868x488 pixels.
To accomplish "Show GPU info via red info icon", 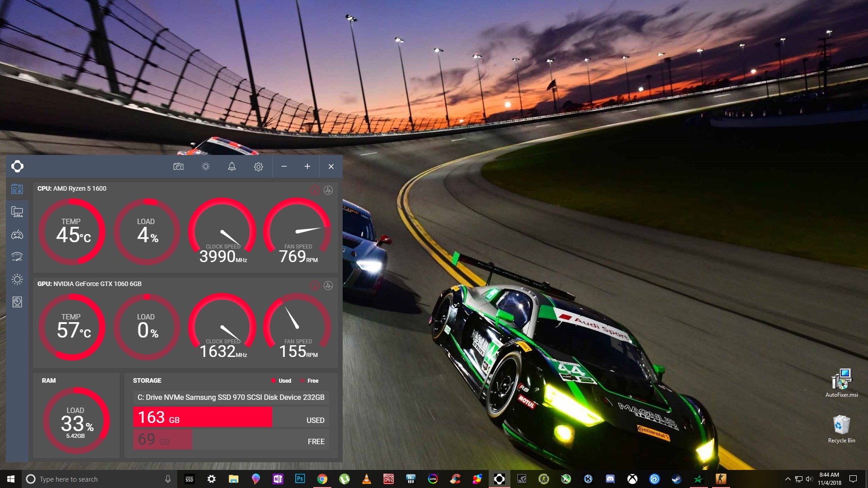I will (315, 286).
